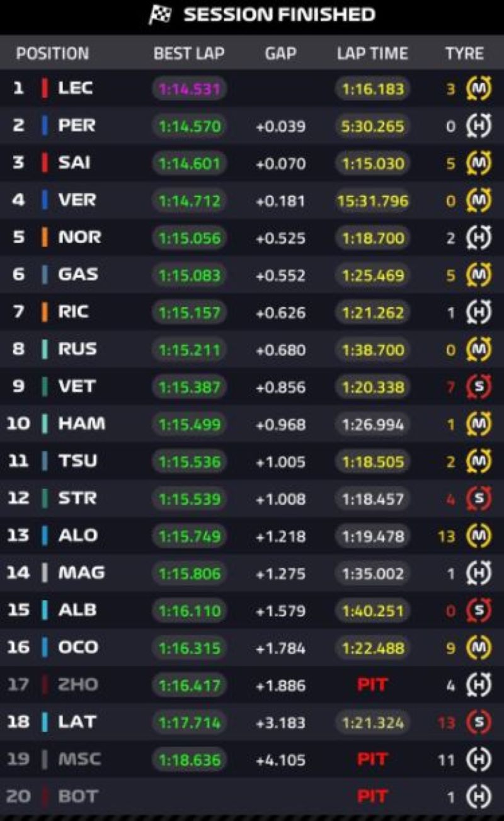The height and width of the screenshot is (821, 504).
Task: Click the red team color bar beside LEC
Action: coord(45,89)
